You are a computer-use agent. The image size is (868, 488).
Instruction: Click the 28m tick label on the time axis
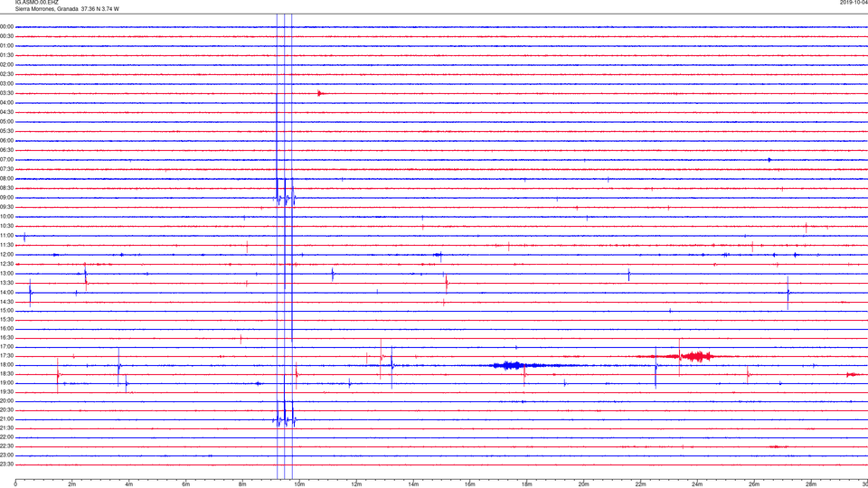811,484
